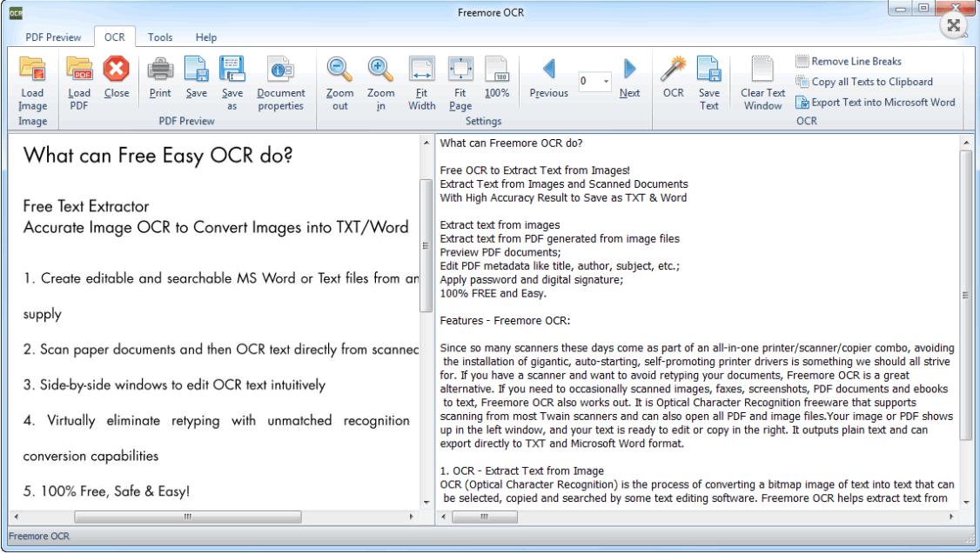Click the fullscreen expand overlay icon
The image size is (980, 554).
(954, 25)
